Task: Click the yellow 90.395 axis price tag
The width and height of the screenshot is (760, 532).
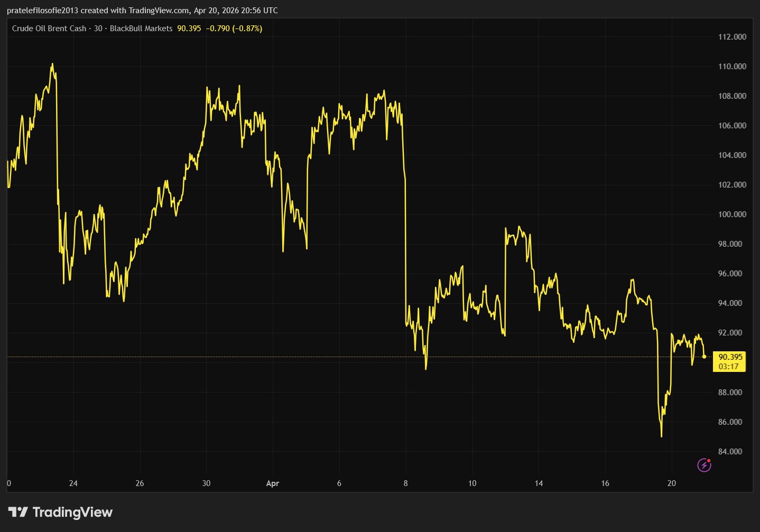Action: pyautogui.click(x=730, y=357)
